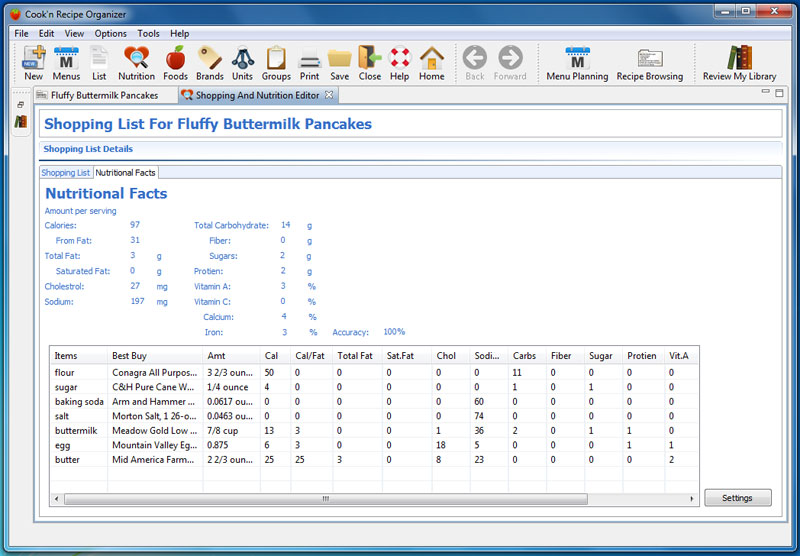Click the Groups clipboard icon
Image resolution: width=800 pixels, height=556 pixels.
click(276, 63)
